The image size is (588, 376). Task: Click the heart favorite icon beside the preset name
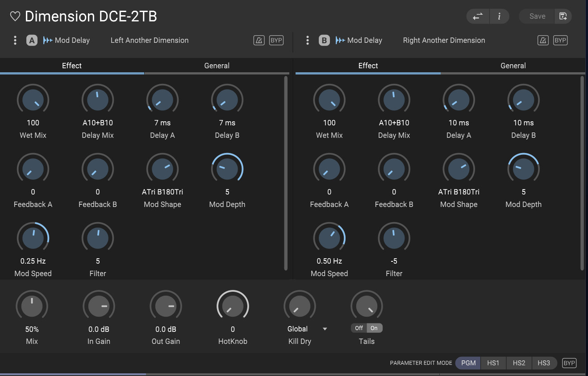coord(15,17)
